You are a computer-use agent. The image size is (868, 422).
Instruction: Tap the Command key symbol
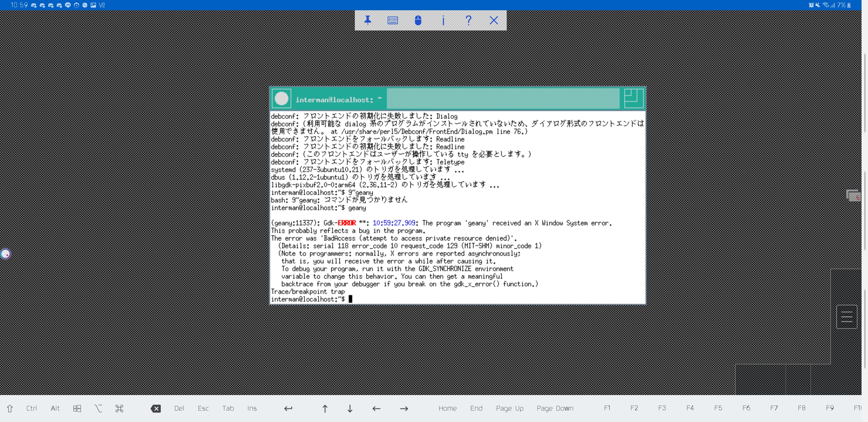pos(119,409)
